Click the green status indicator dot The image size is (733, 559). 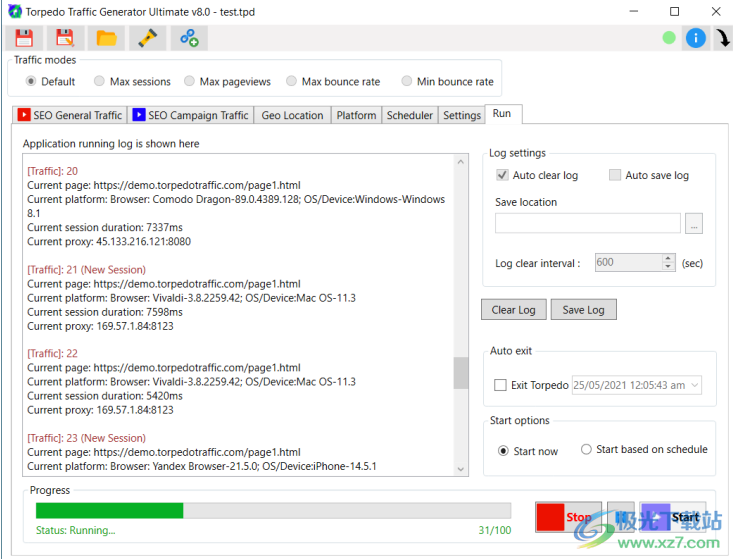pyautogui.click(x=669, y=38)
